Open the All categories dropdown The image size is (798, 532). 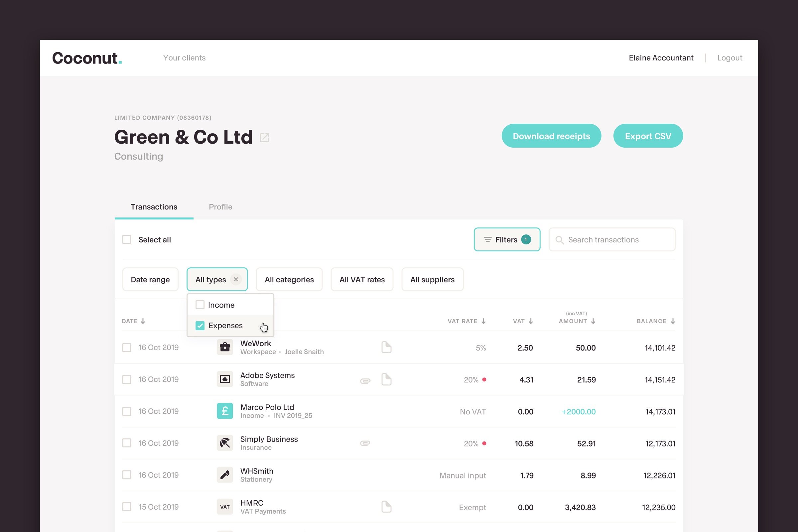click(289, 279)
